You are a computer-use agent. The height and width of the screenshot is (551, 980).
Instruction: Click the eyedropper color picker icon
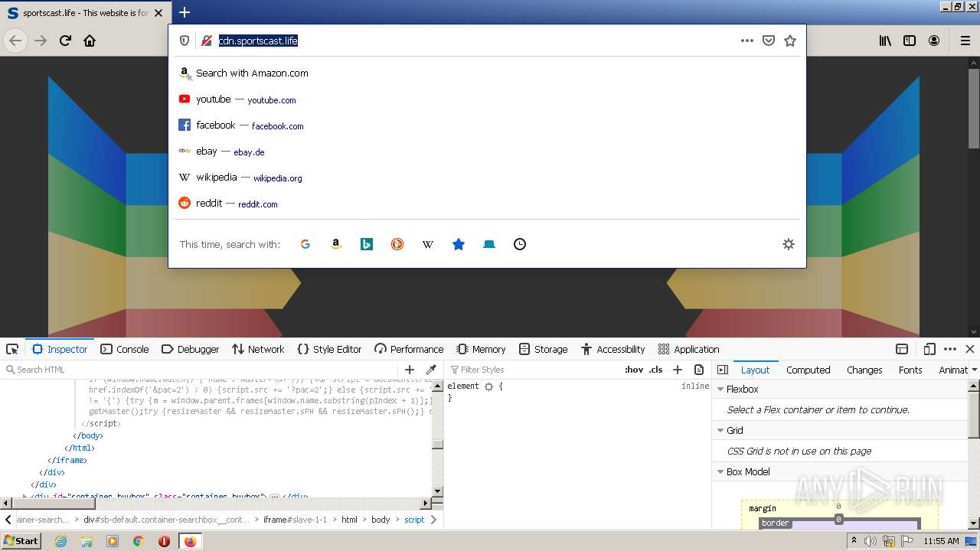(x=431, y=370)
